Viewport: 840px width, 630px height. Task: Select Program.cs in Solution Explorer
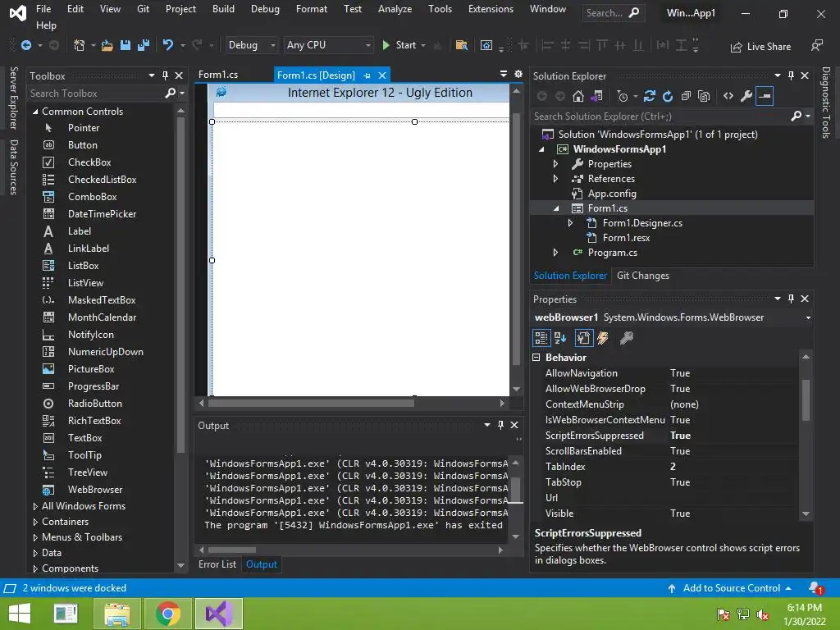(612, 253)
